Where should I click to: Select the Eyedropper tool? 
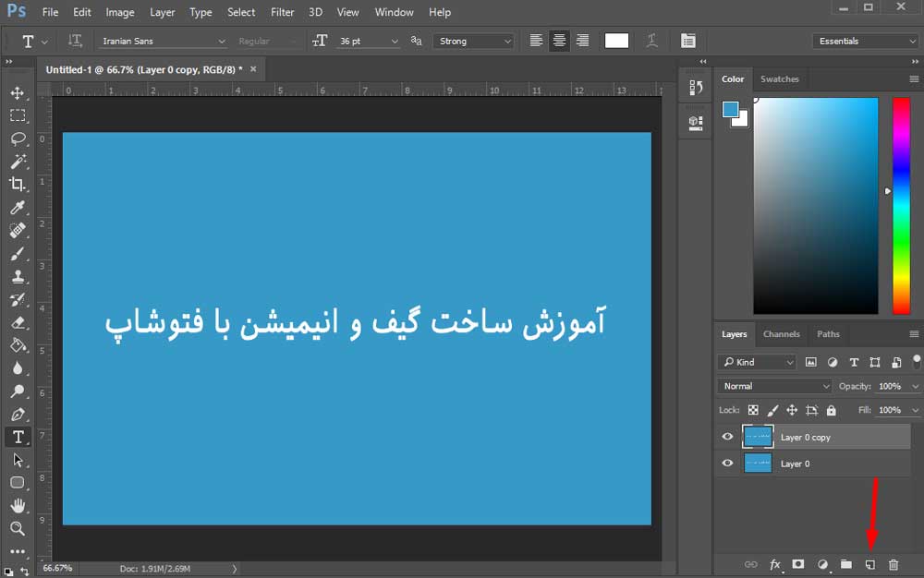(x=18, y=207)
